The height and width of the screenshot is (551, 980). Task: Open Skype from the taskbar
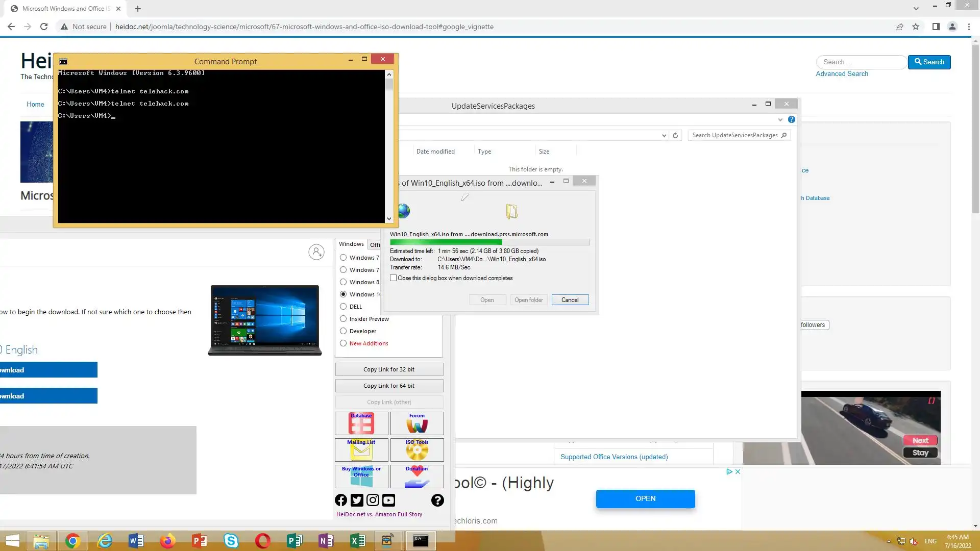pos(231,541)
